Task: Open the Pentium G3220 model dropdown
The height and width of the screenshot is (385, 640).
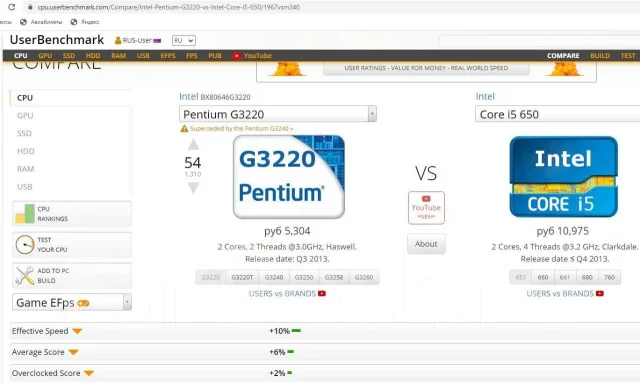Action: 278,114
